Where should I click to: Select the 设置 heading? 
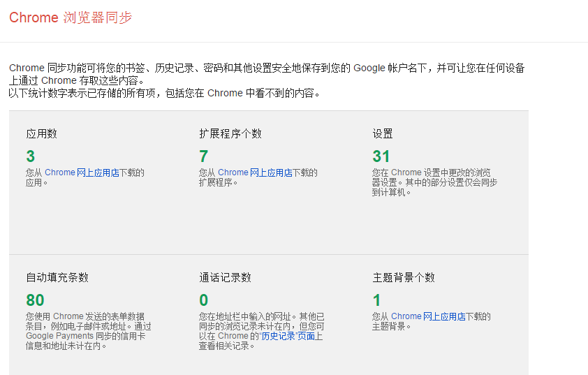tap(383, 133)
